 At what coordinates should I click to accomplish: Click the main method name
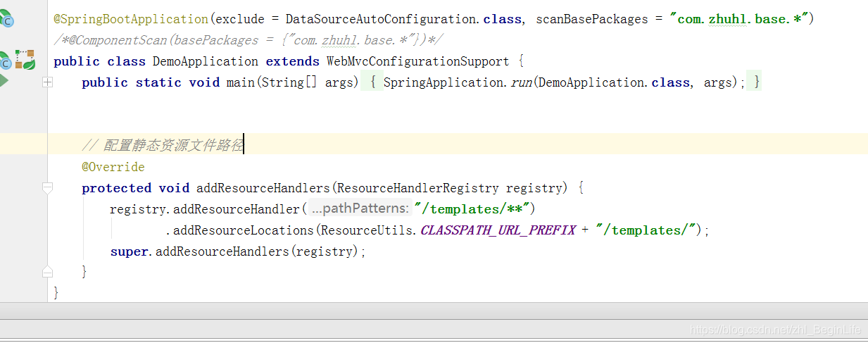click(x=241, y=82)
